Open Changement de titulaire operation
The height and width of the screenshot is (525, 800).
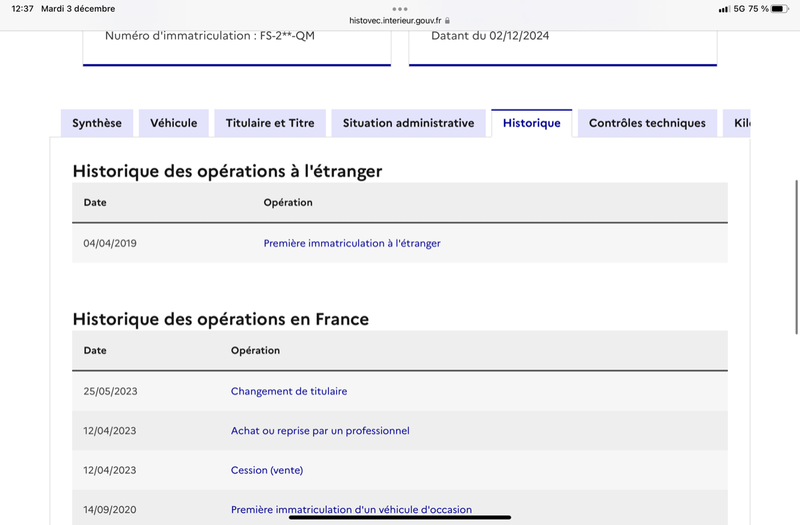coord(289,391)
